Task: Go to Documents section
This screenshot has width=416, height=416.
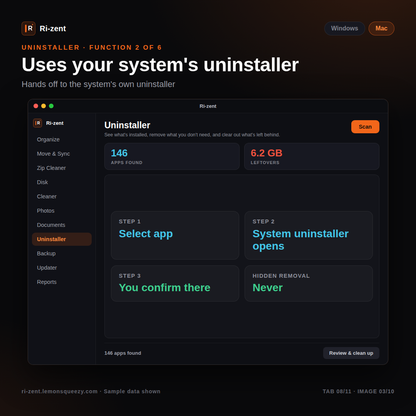Action: coord(51,225)
